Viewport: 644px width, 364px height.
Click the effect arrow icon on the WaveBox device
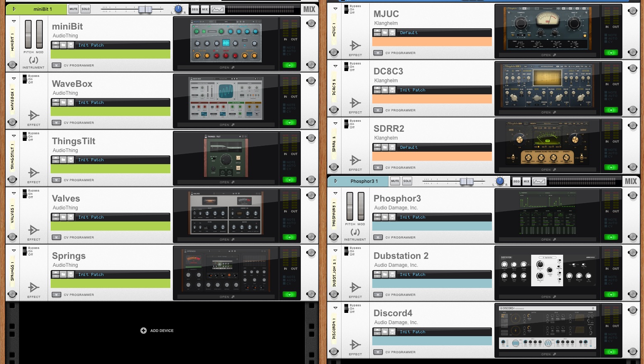(x=34, y=115)
